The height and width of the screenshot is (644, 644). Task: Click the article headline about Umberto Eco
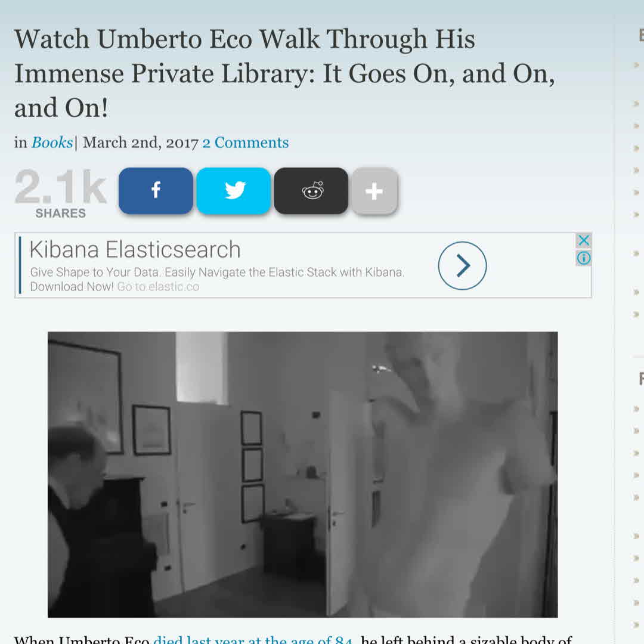(x=284, y=73)
